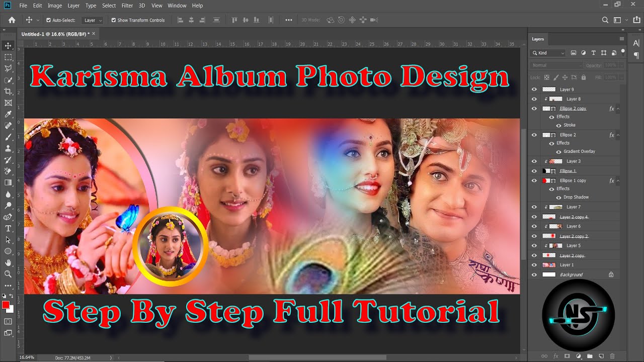This screenshot has height=362, width=644.
Task: Open the Character panel icon
Action: click(x=636, y=44)
